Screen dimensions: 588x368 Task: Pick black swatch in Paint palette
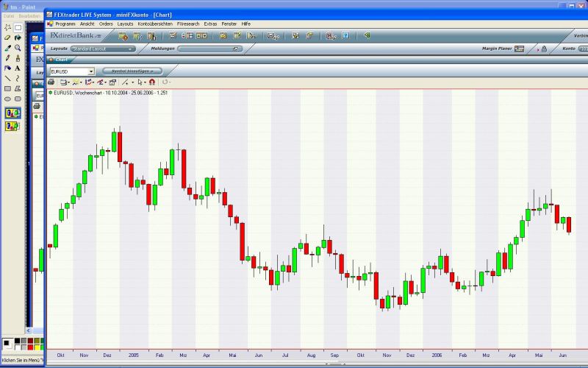coord(17,341)
